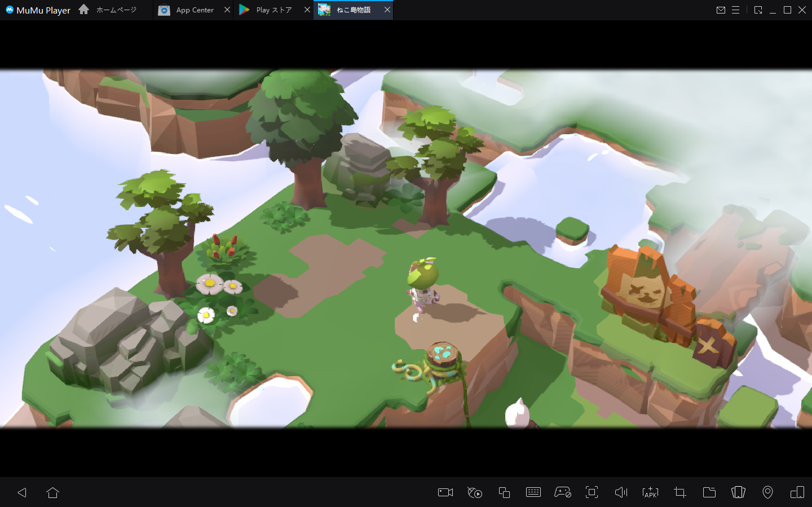Click the shake device icon
The width and height of the screenshot is (812, 507).
738,492
